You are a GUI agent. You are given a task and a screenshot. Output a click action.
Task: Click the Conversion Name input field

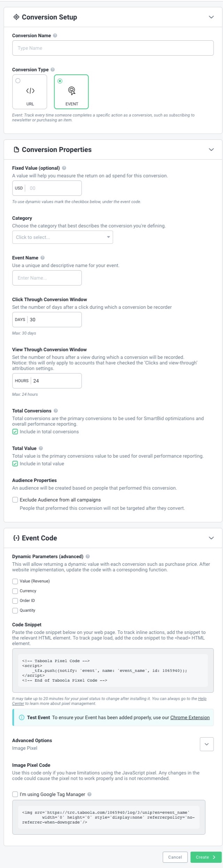(x=113, y=48)
